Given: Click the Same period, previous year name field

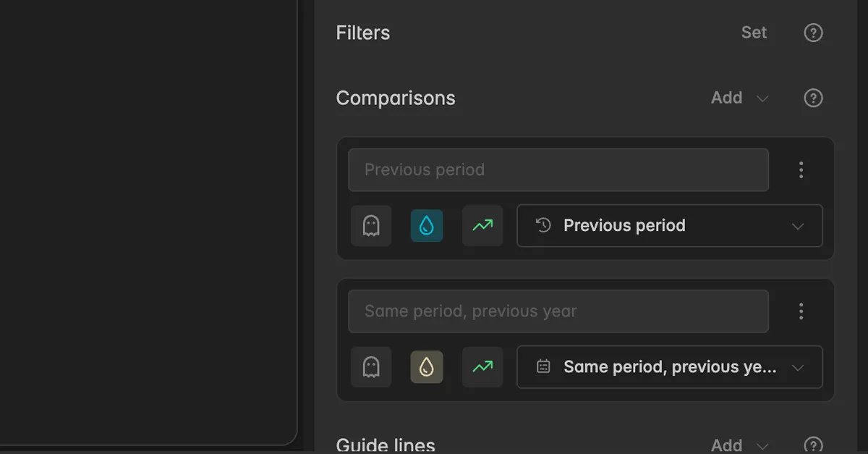Looking at the screenshot, I should [558, 311].
